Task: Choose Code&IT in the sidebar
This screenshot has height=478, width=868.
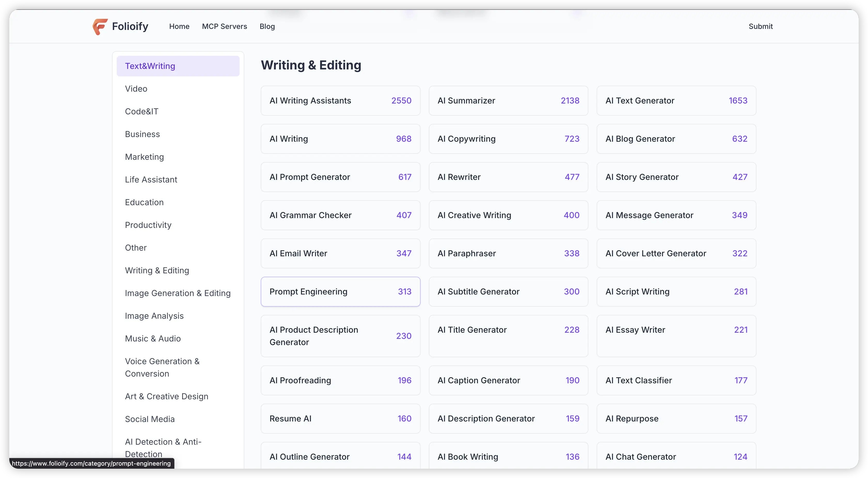Action: coord(141,111)
